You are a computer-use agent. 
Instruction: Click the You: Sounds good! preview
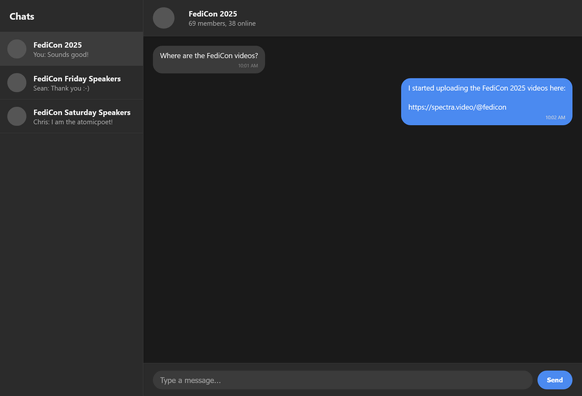61,55
